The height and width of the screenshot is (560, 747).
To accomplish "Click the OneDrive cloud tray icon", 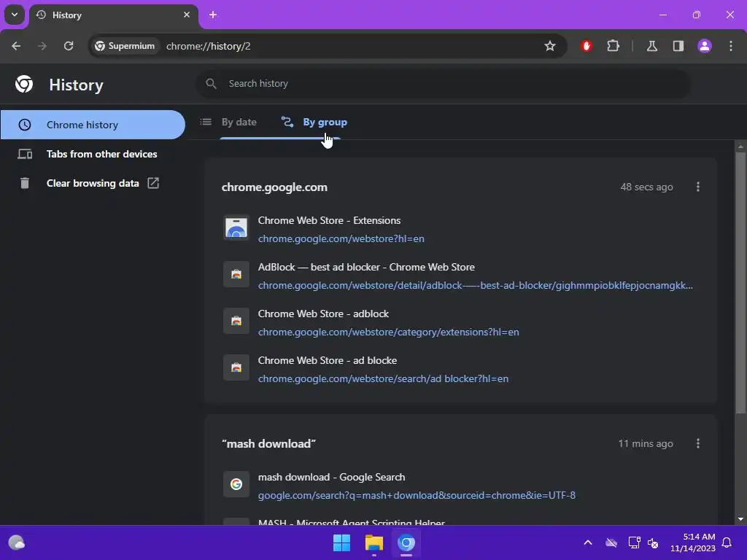I will 611,542.
